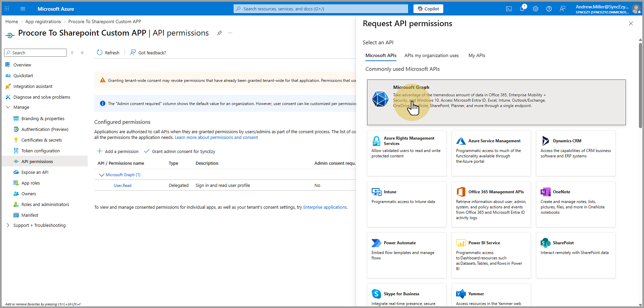The width and height of the screenshot is (644, 308).
Task: Launch Copilot from the top bar
Action: pyautogui.click(x=428, y=9)
